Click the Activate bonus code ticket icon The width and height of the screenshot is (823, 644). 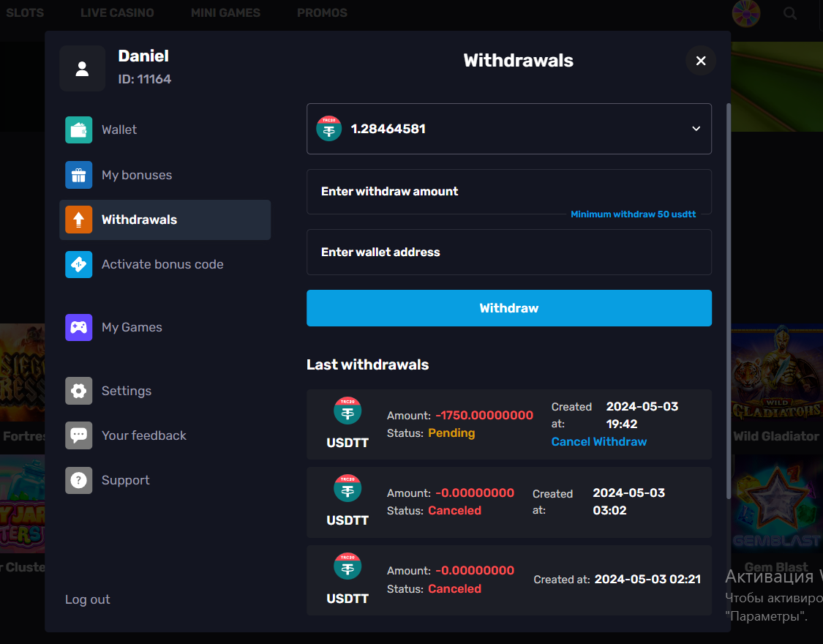(78, 264)
